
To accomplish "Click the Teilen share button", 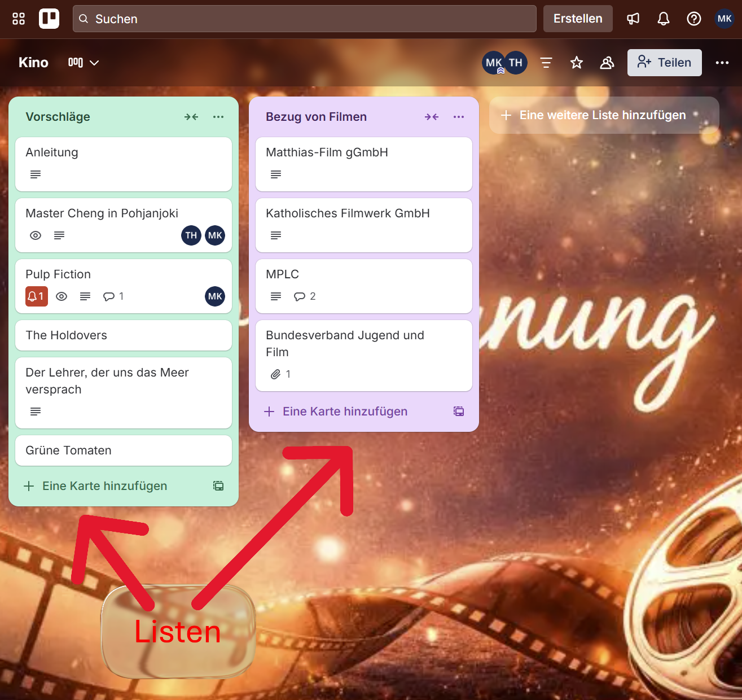I will (x=664, y=63).
